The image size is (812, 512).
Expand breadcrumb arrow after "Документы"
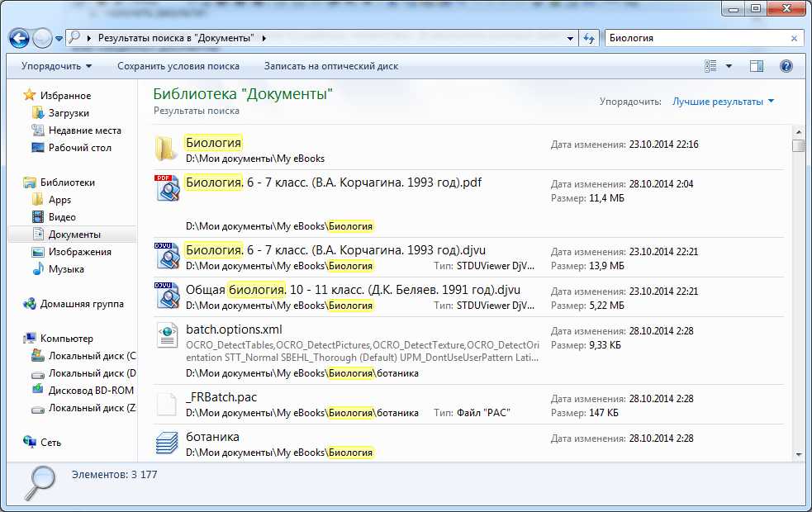pyautogui.click(x=264, y=38)
